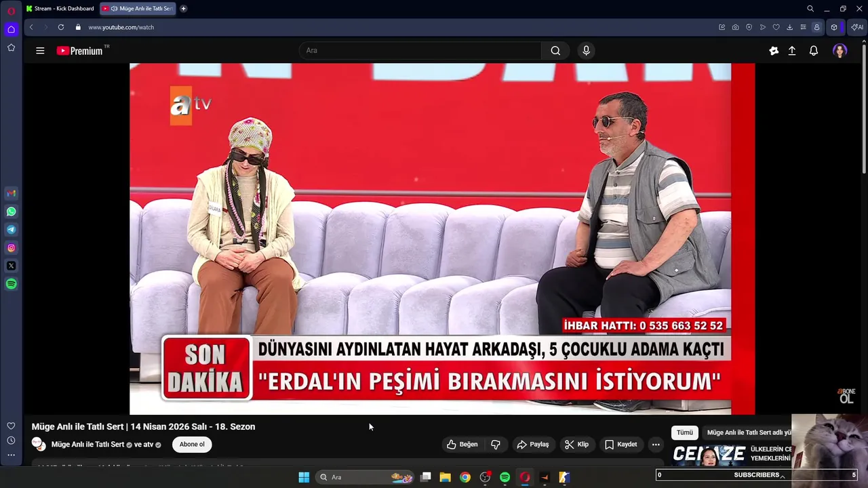Open Opera easy setup sliders
The image size is (868, 488).
804,27
